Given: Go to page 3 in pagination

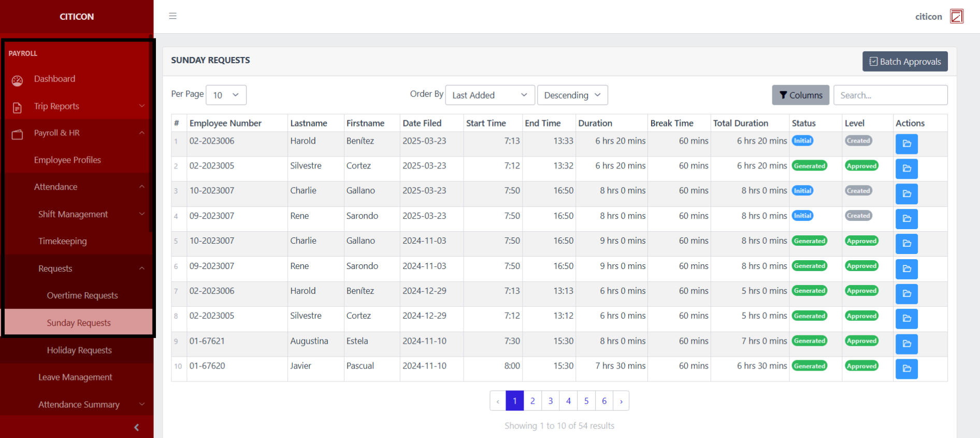Looking at the screenshot, I should coord(550,401).
